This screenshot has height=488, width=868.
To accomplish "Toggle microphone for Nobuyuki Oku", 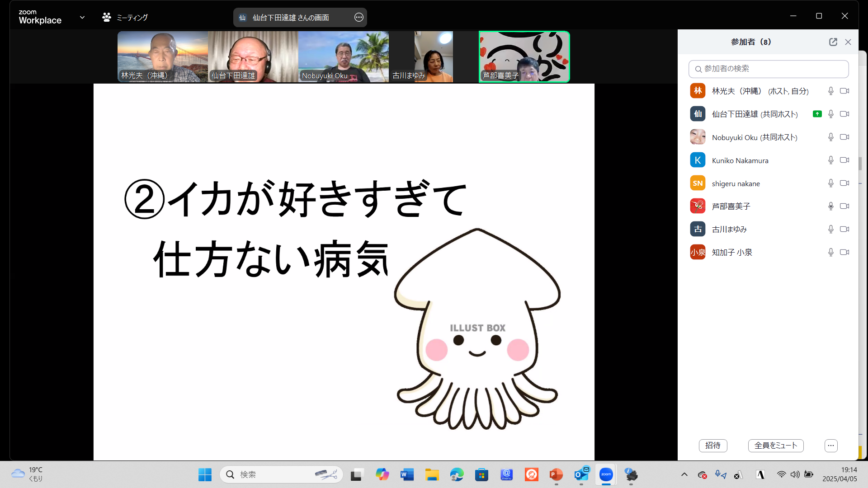I will (x=831, y=137).
